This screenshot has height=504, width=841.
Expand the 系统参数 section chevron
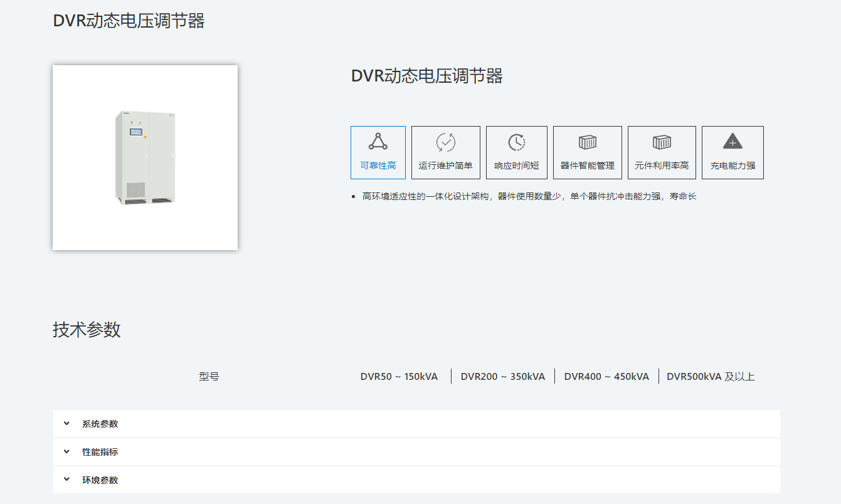[67, 424]
